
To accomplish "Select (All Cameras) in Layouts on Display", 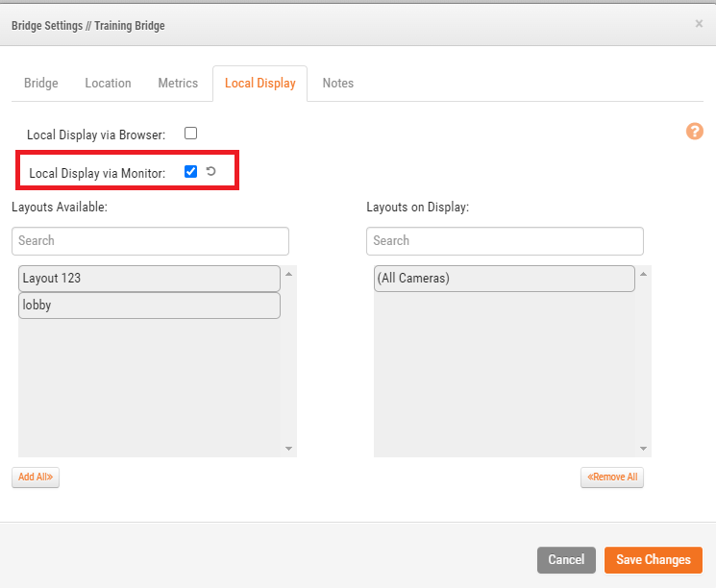I will (x=505, y=279).
